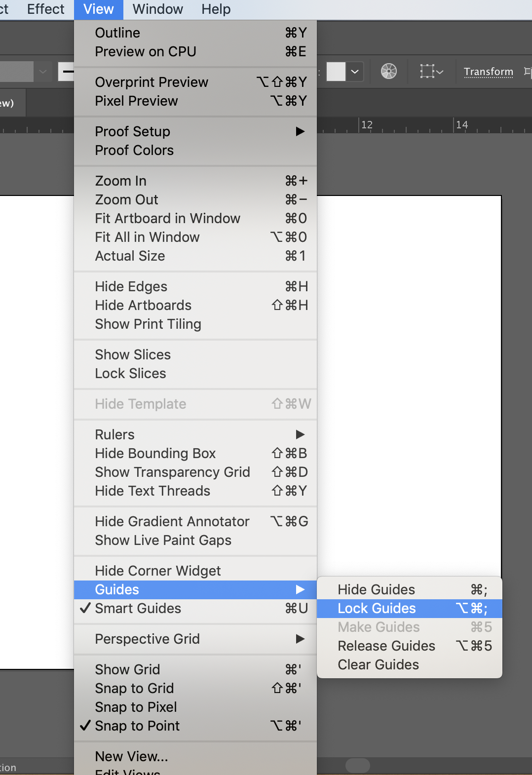Click the icon right of Transform
The image size is (532, 775).
click(x=527, y=72)
